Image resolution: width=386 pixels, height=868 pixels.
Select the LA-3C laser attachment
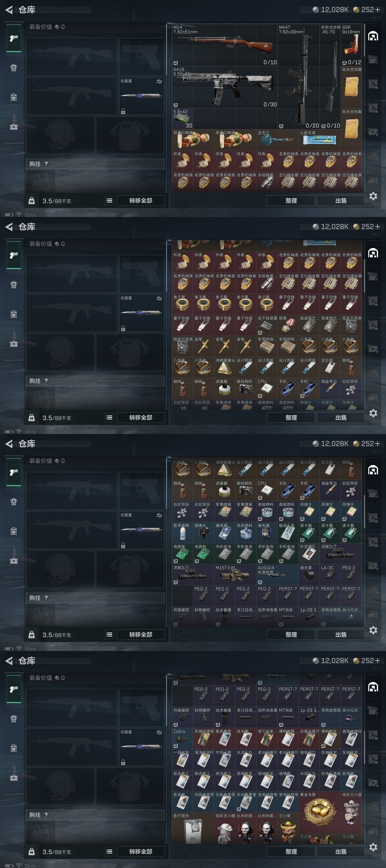[330, 575]
